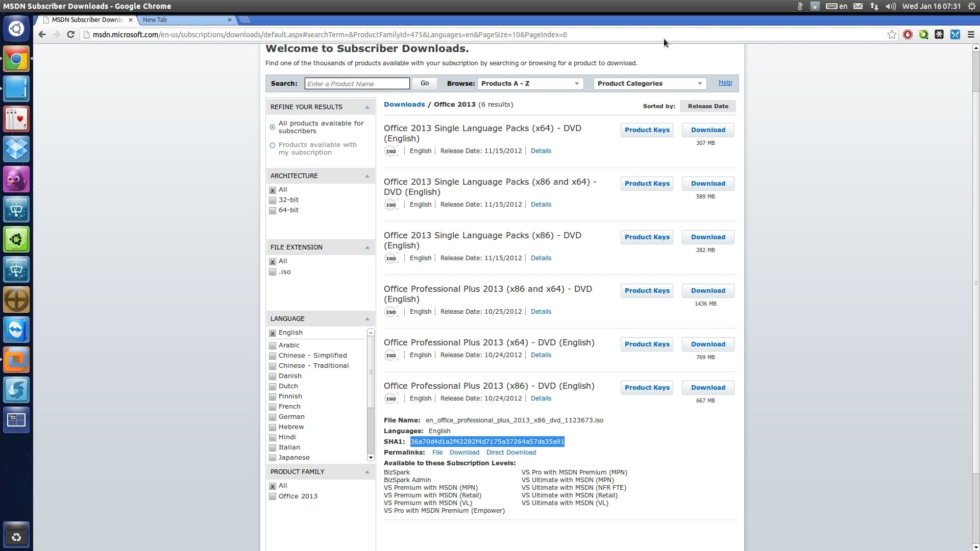Open the keyboard layout en indicator
The image size is (980, 551).
(837, 6)
